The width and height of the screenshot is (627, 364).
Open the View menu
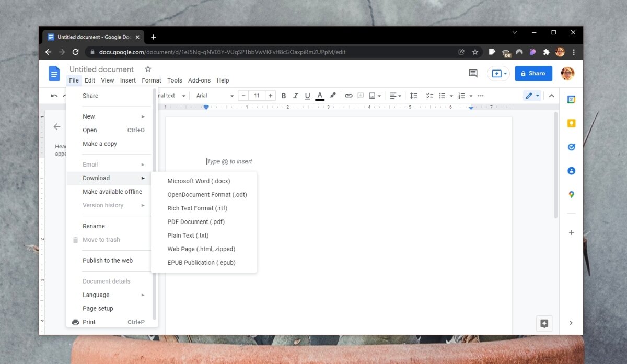(x=108, y=80)
